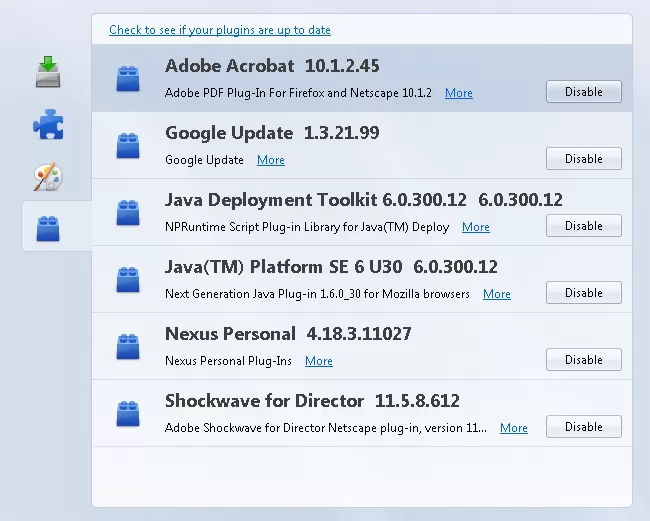Disable the Adobe Acrobat plugin

pos(583,92)
